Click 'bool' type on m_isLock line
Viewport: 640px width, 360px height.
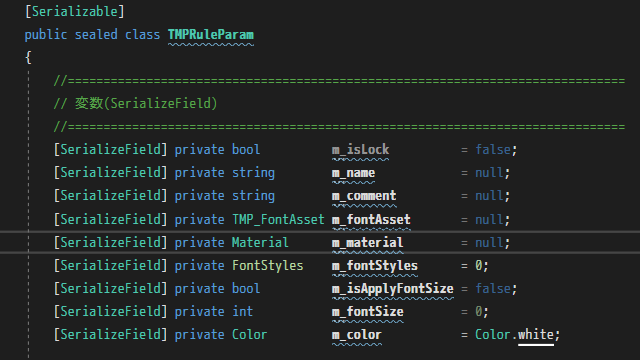(x=246, y=150)
